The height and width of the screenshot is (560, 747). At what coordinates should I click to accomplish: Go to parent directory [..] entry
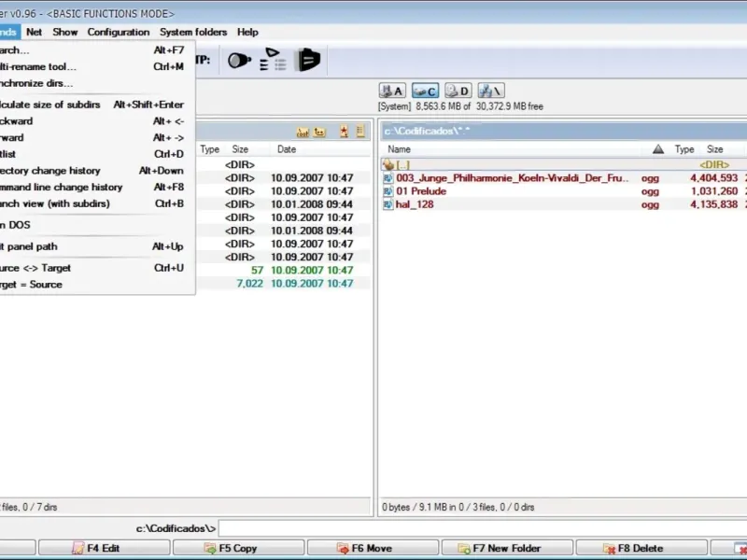tap(403, 164)
